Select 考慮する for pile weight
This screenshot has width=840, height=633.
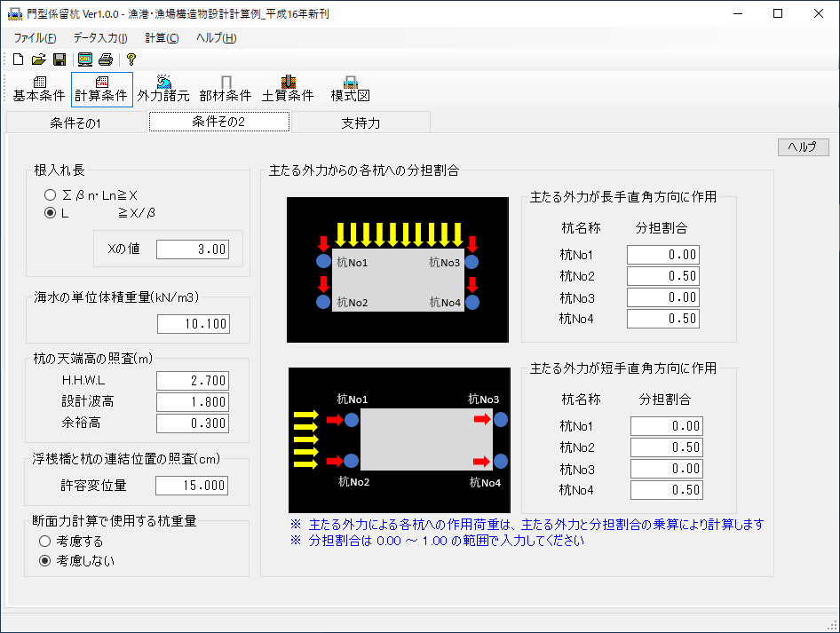pyautogui.click(x=45, y=542)
